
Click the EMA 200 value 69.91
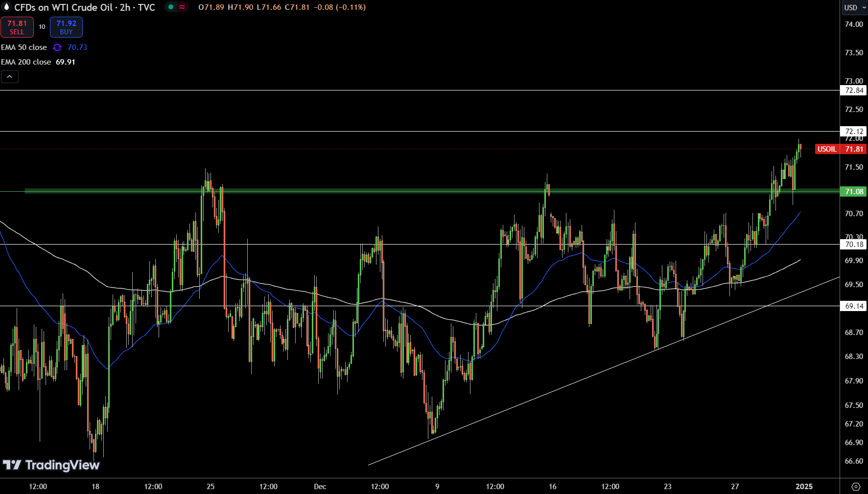66,62
